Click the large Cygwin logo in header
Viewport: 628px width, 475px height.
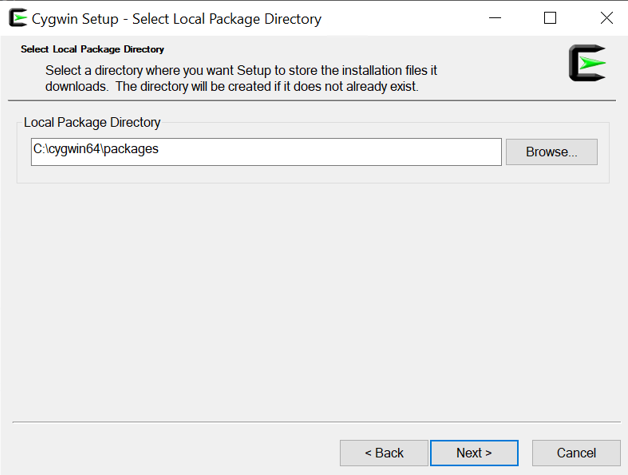point(587,63)
